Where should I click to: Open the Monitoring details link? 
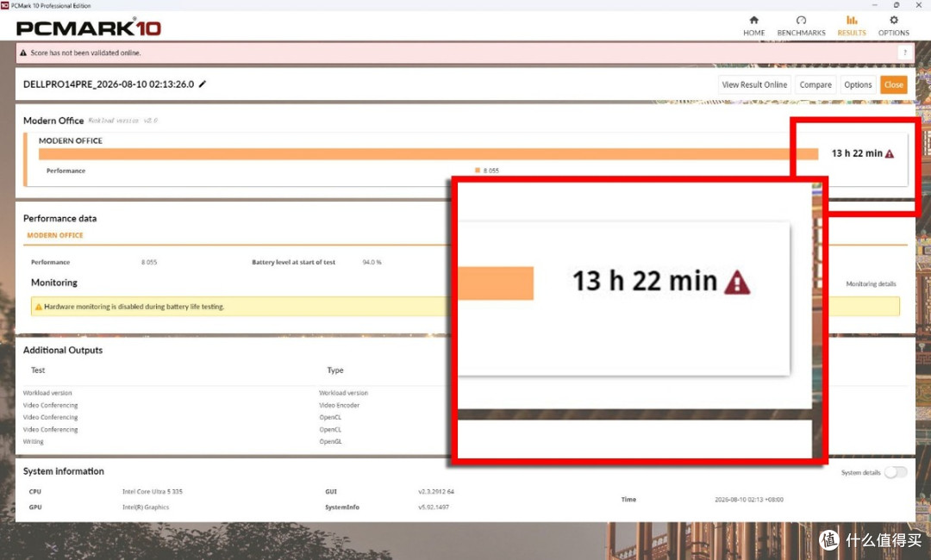(871, 284)
